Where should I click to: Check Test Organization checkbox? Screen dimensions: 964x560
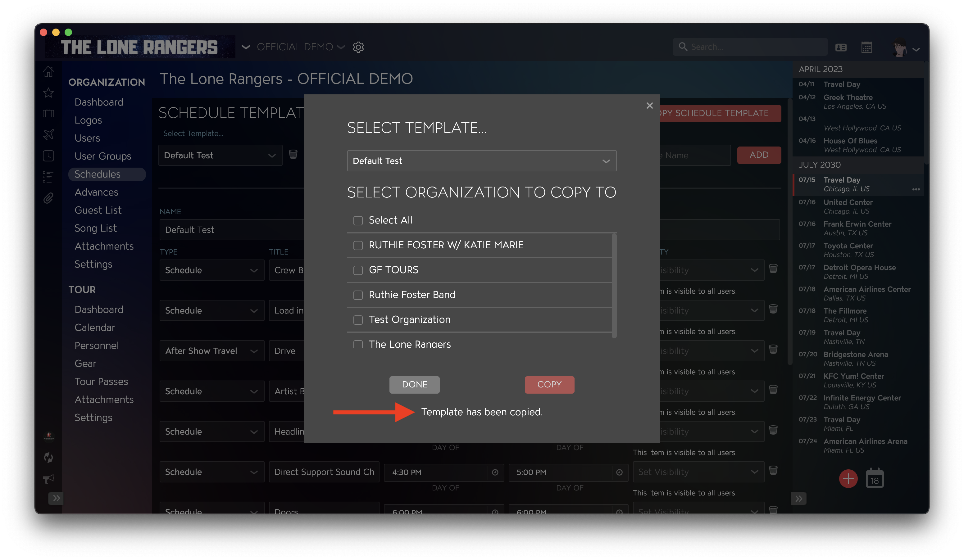[358, 320]
